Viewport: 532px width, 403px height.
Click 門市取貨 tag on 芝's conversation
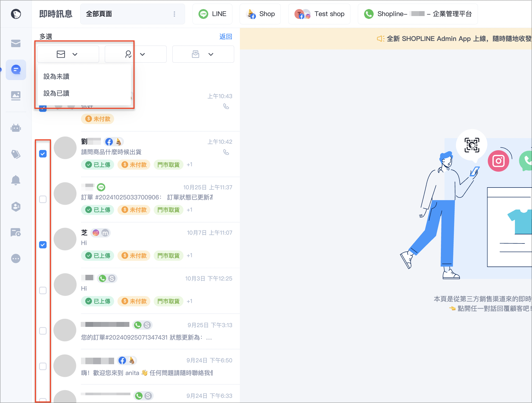point(168,256)
